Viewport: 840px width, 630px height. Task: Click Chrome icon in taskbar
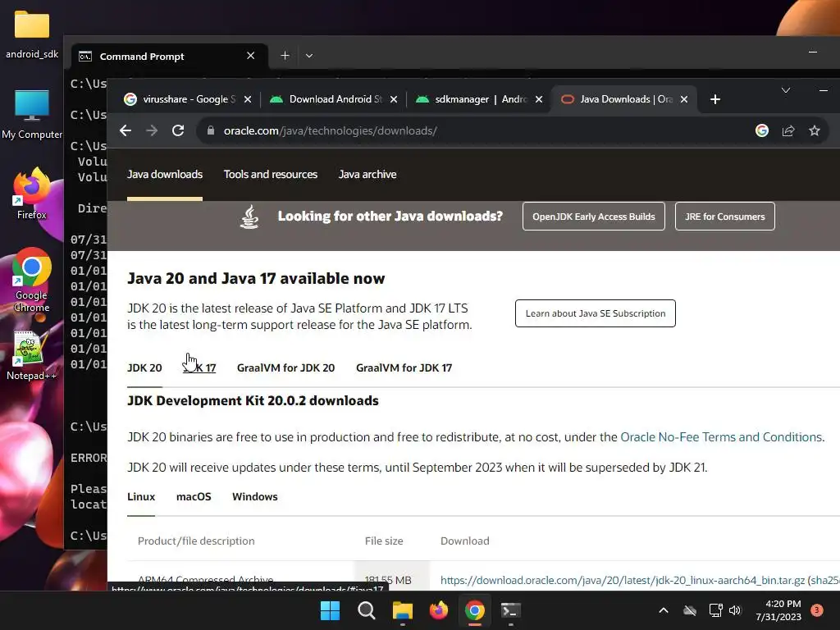pos(475,610)
